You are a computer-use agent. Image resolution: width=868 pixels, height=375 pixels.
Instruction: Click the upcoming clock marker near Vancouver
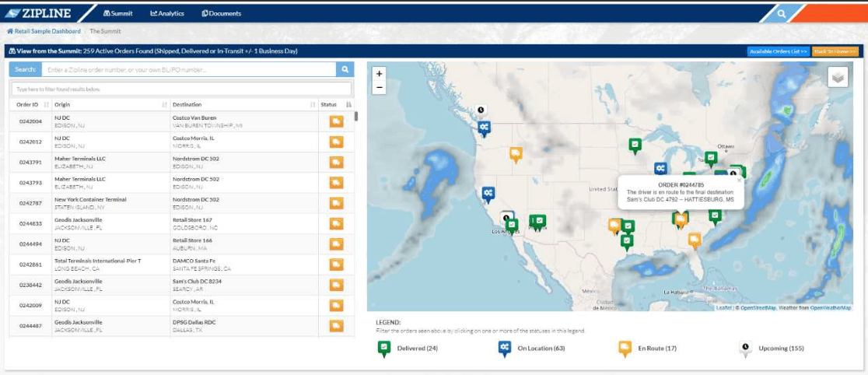(x=481, y=110)
